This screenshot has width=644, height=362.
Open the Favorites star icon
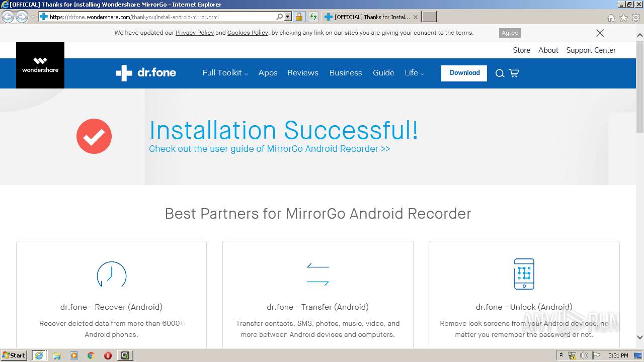[x=623, y=18]
